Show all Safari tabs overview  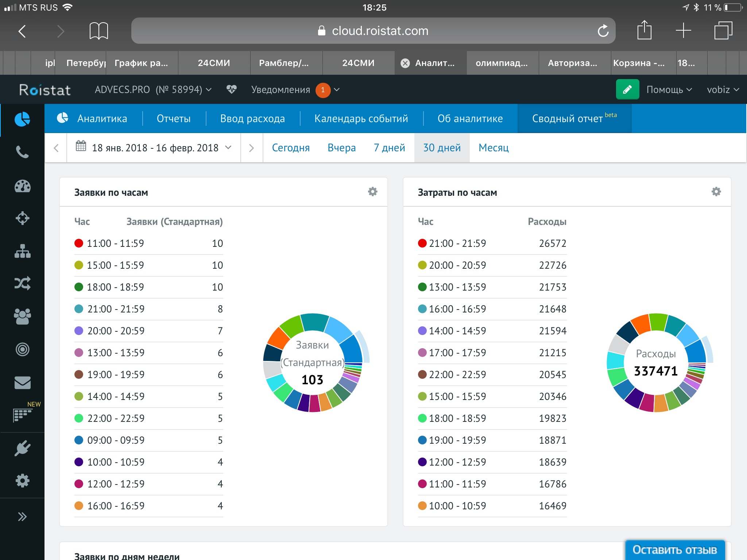point(723,30)
